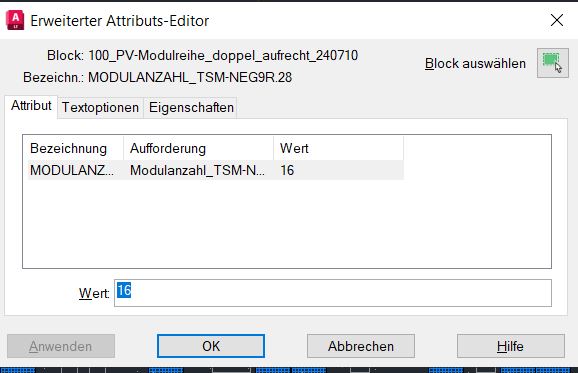Click the greyed-out Anwenden button
578x373 pixels.
pos(61,346)
